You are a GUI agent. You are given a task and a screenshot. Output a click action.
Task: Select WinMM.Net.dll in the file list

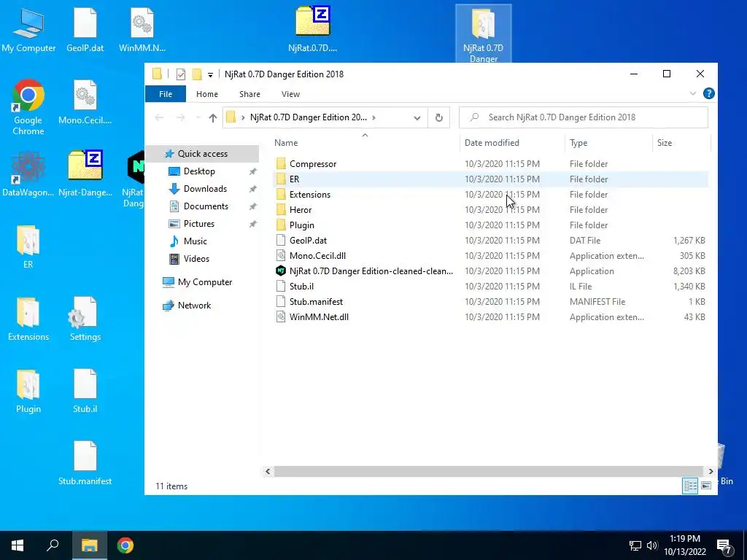click(x=491, y=316)
